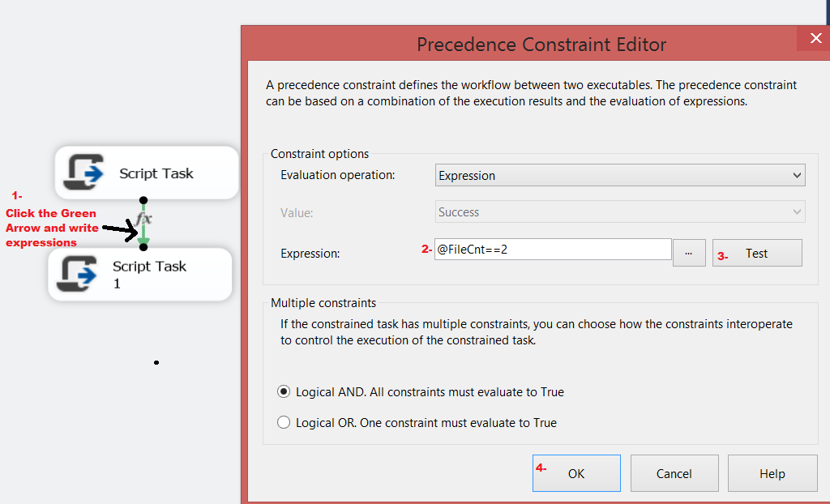This screenshot has width=830, height=504.
Task: Click OK to confirm the precedence constraint
Action: click(575, 473)
